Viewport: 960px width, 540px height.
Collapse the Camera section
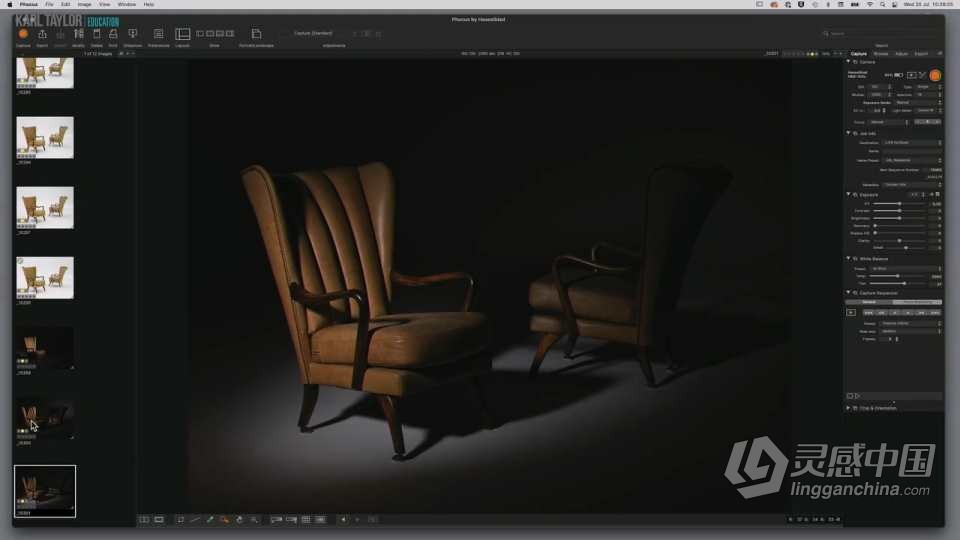click(x=849, y=62)
